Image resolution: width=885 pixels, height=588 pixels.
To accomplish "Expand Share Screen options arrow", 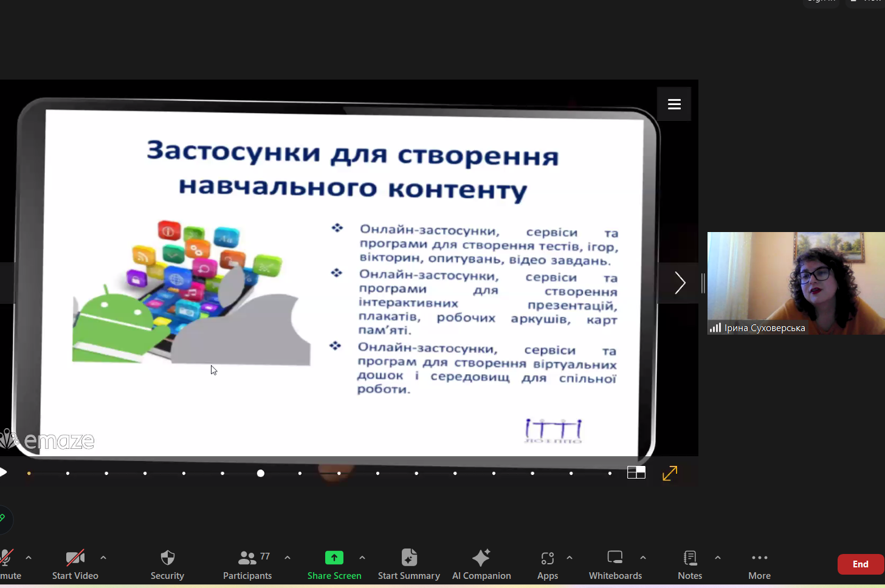I will [362, 558].
